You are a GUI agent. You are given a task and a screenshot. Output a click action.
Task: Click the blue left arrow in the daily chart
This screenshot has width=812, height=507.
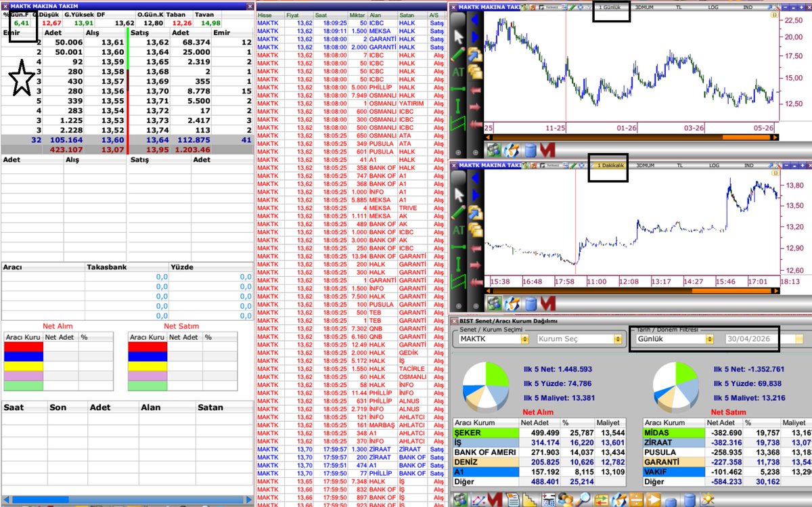click(475, 20)
